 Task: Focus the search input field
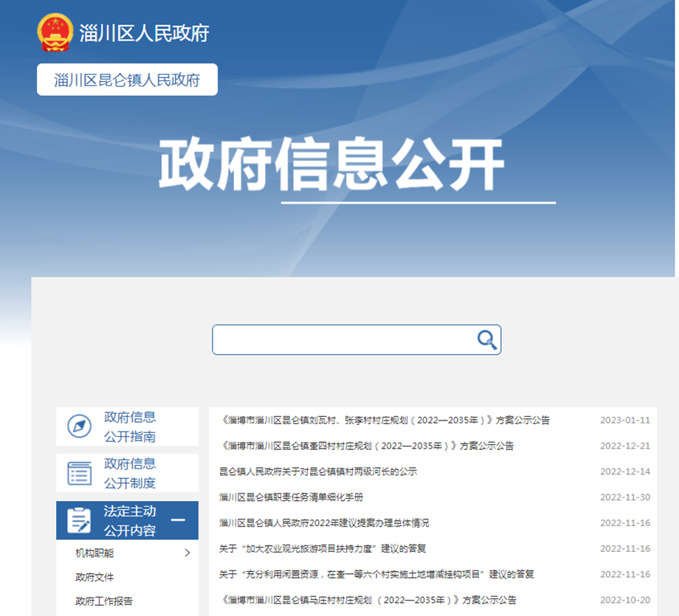pos(343,339)
